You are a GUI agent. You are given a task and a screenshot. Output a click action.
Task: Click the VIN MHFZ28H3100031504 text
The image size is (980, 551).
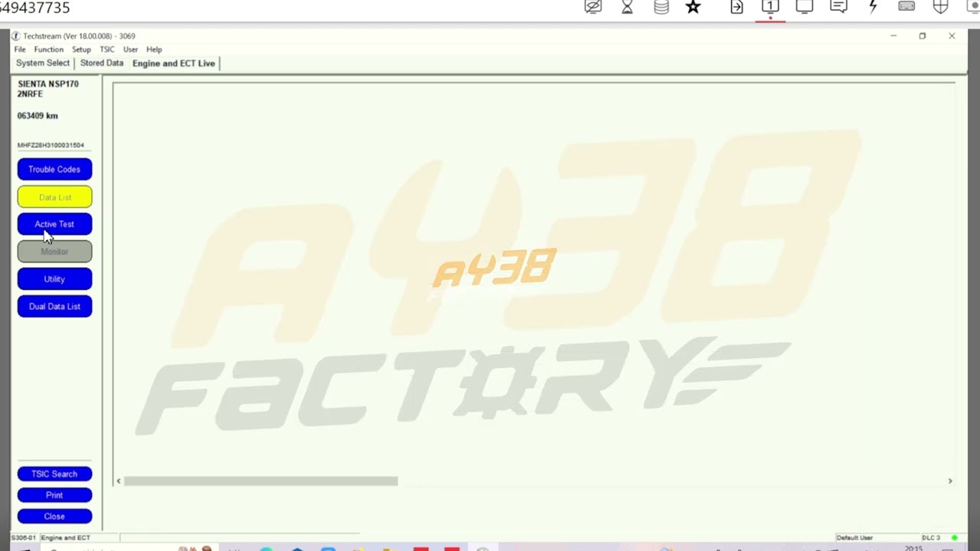pyautogui.click(x=51, y=145)
